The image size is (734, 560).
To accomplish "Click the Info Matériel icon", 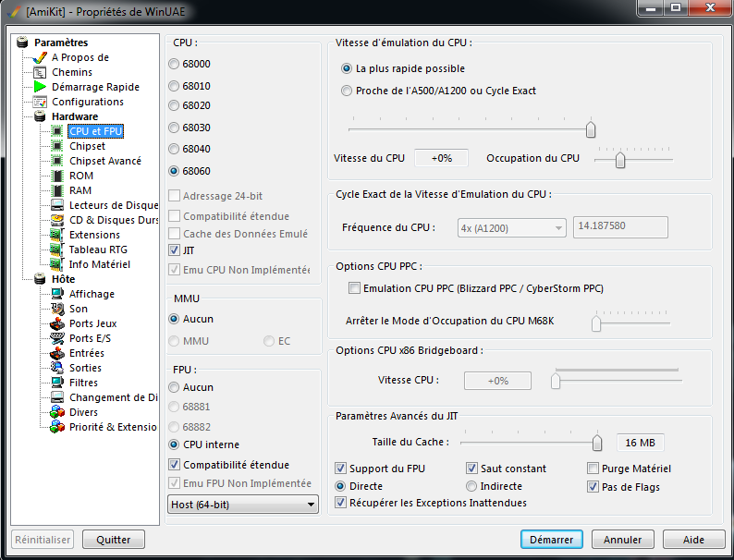I will (57, 264).
